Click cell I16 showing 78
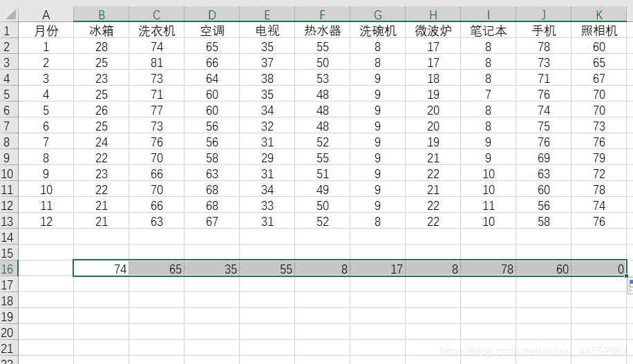Screen dimensions: 633x364 coord(489,269)
